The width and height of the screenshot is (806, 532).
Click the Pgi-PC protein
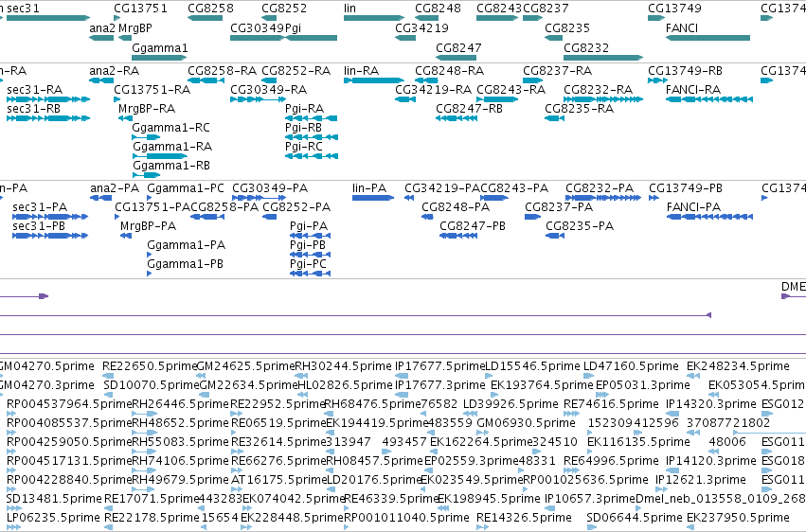click(311, 274)
